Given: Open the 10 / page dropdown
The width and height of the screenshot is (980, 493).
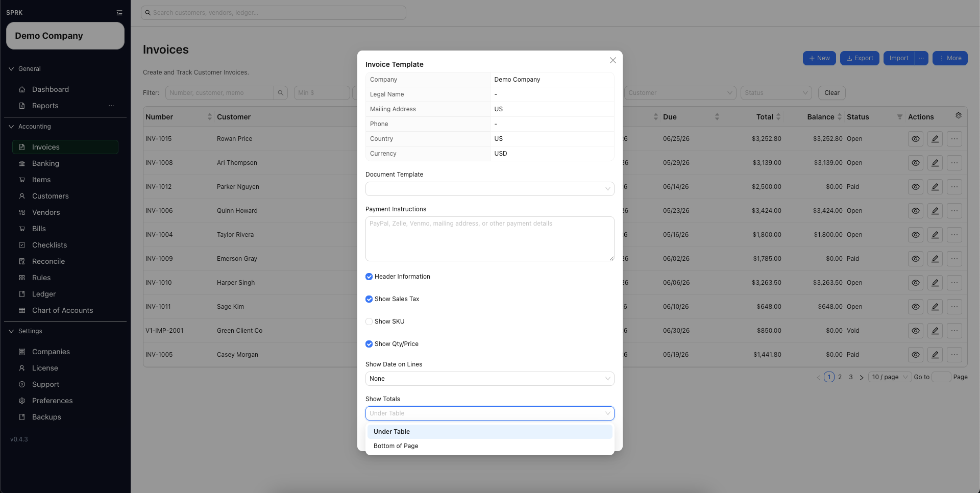Looking at the screenshot, I should (890, 377).
